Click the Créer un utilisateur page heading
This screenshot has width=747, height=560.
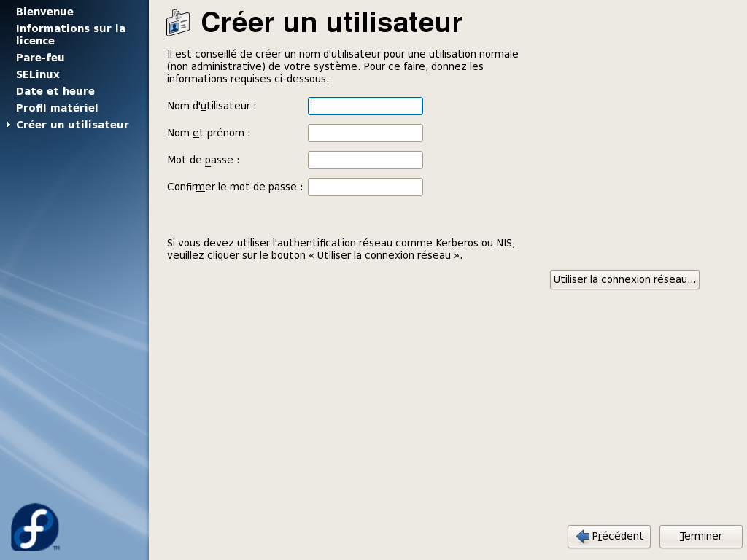pyautogui.click(x=332, y=23)
